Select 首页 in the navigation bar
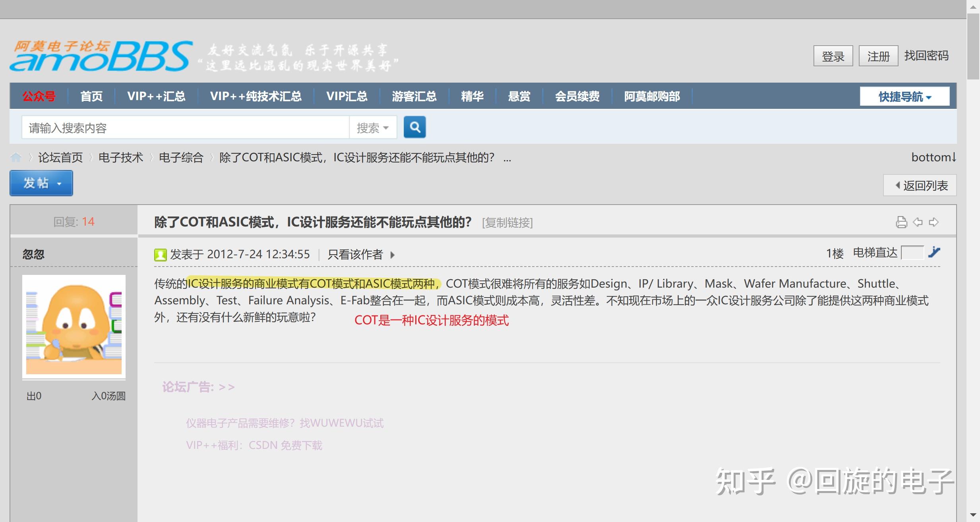The width and height of the screenshot is (980, 522). coord(91,96)
